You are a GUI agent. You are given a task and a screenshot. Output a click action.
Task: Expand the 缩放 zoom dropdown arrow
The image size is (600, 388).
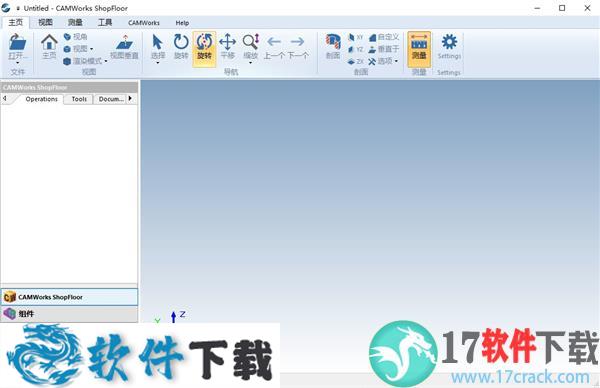point(251,63)
